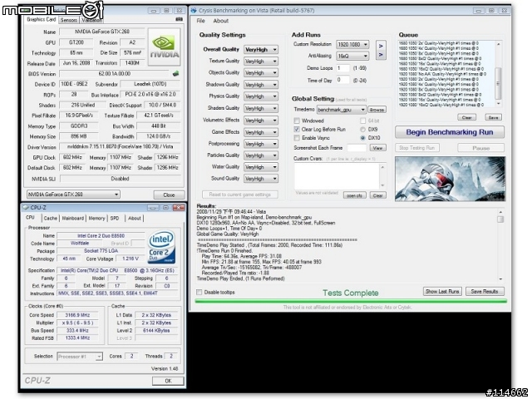Click the queue Save button
Screen dimensions: 532x399
pyautogui.click(x=493, y=117)
